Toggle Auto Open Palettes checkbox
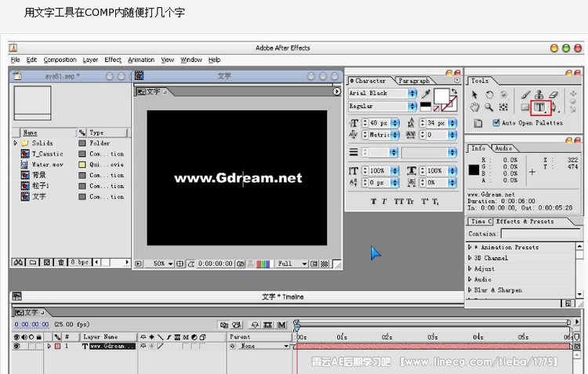 (x=495, y=122)
